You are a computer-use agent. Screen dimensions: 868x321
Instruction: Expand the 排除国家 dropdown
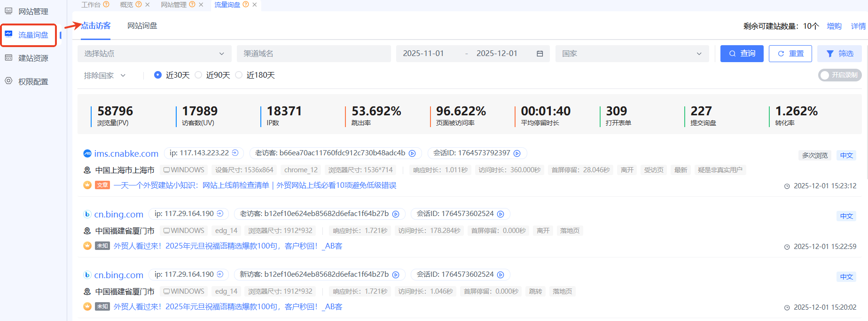105,75
